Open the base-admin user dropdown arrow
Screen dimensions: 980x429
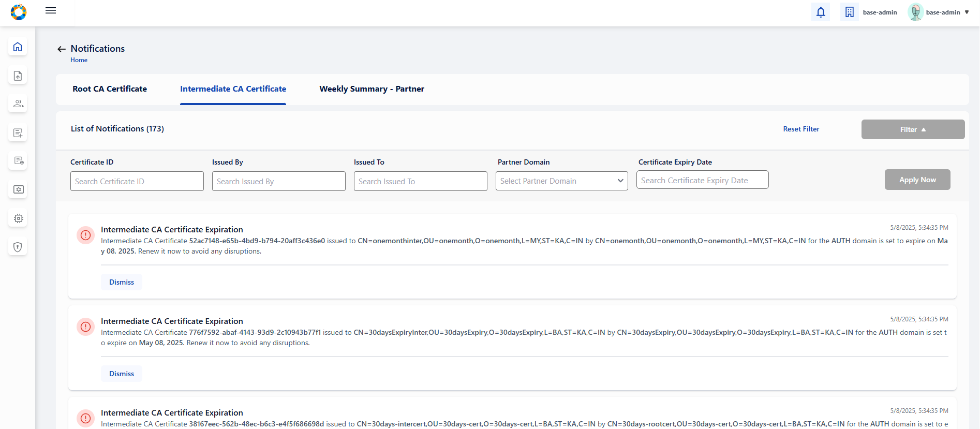[x=967, y=12]
